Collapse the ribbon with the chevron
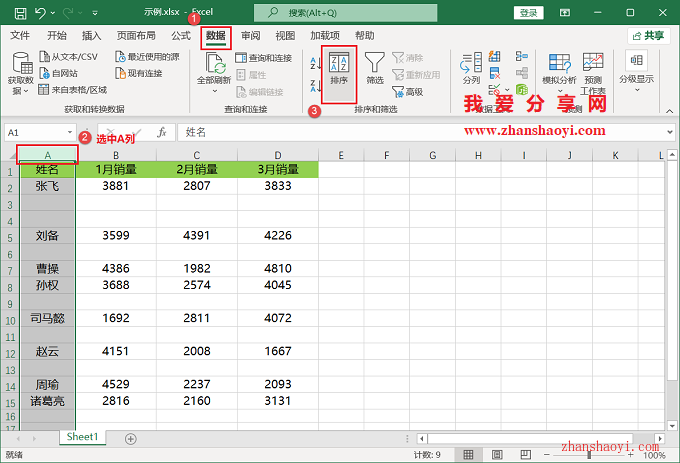 pyautogui.click(x=670, y=111)
